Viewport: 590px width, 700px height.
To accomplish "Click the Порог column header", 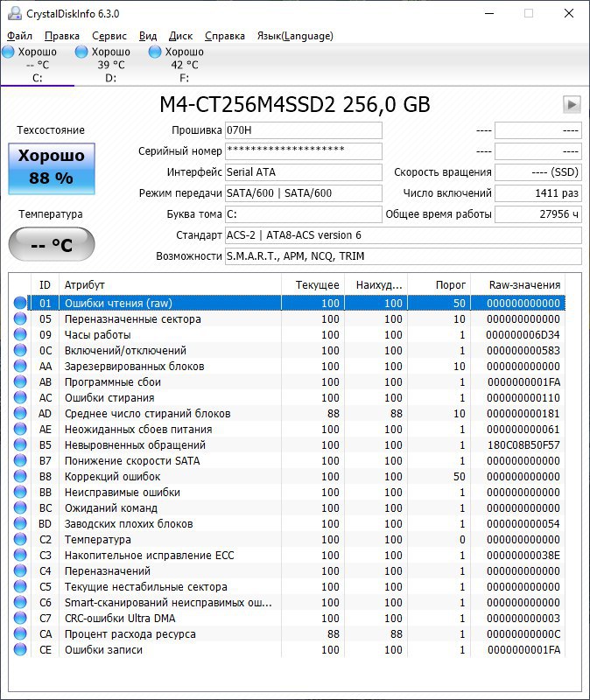I will (x=439, y=285).
